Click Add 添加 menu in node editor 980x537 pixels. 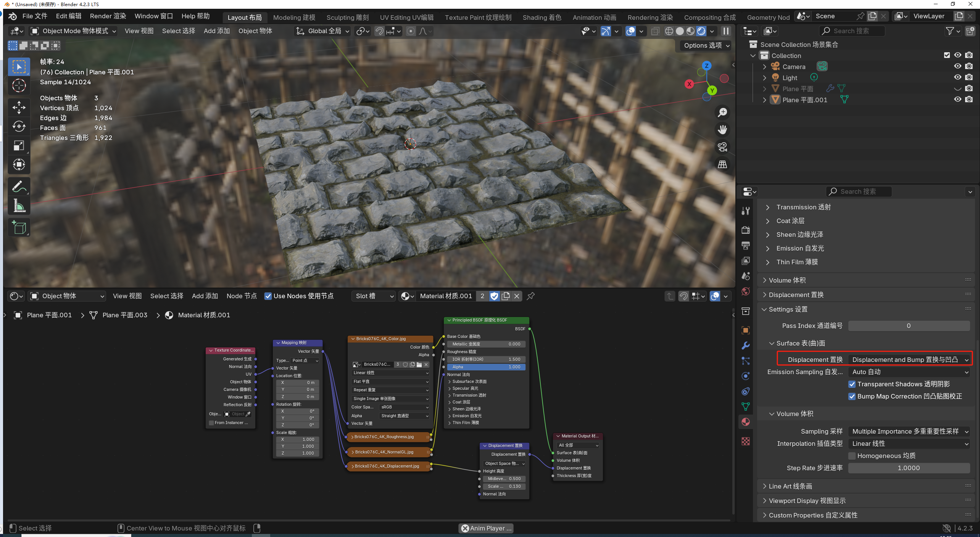(205, 295)
